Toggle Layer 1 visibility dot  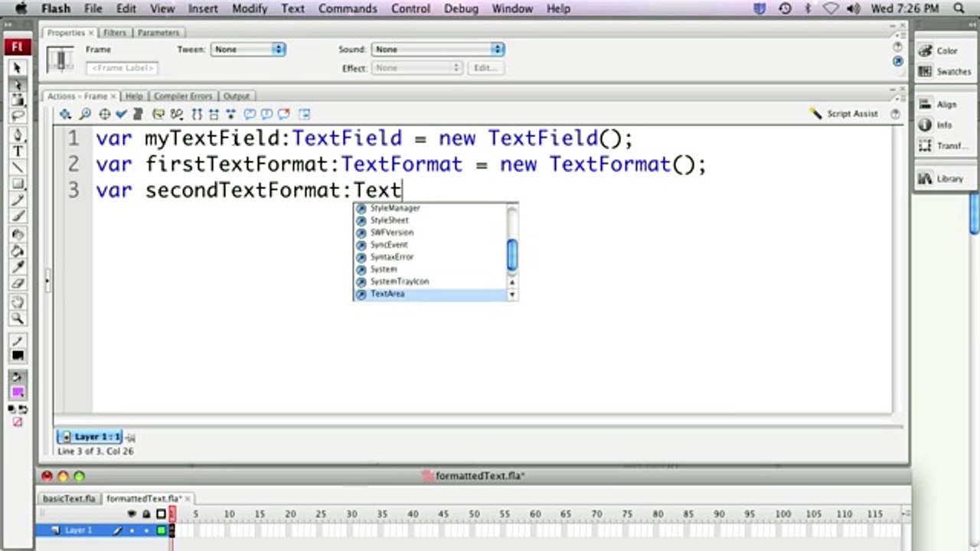(132, 530)
